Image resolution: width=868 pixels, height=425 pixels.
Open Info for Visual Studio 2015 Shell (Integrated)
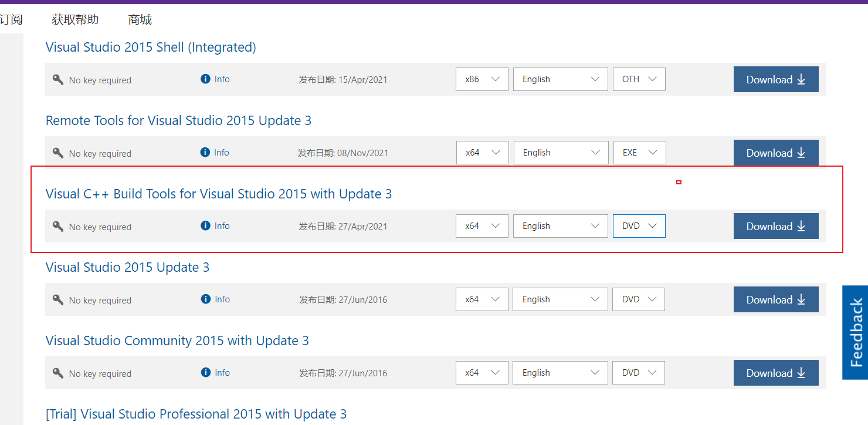[215, 79]
